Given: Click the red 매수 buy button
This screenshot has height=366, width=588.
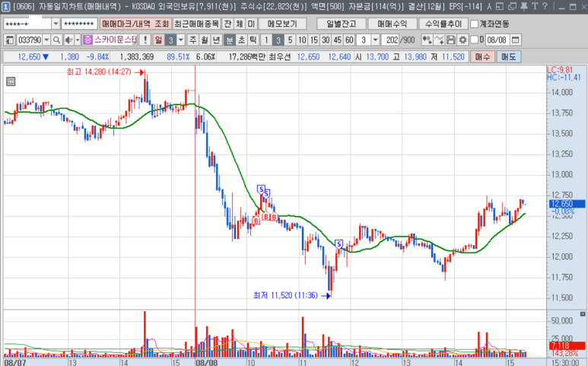Looking at the screenshot, I should 483,56.
